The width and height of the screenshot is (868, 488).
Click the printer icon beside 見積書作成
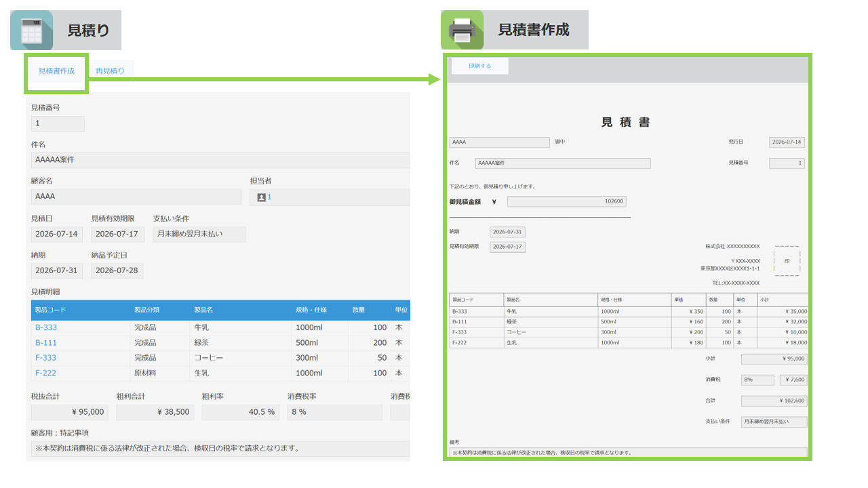click(x=462, y=30)
